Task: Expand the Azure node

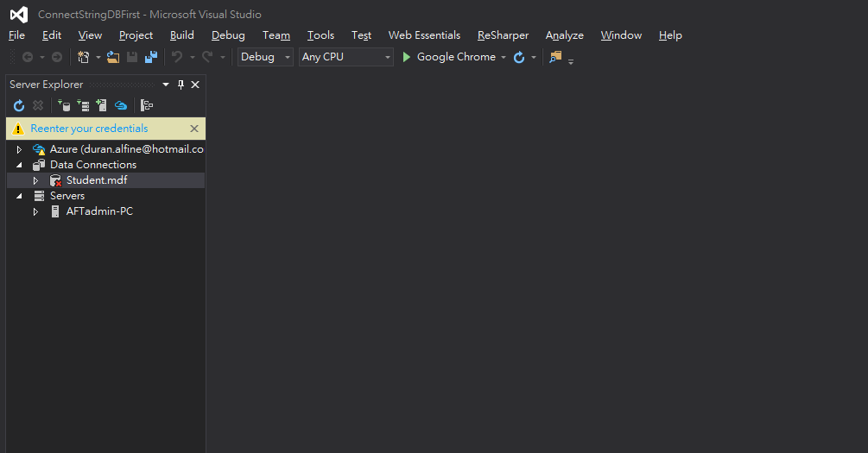Action: pyautogui.click(x=19, y=149)
